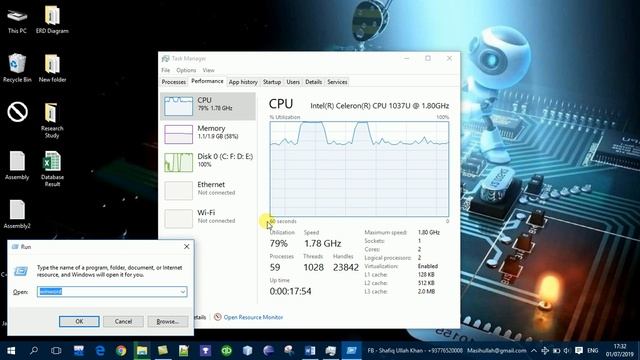Open volume control tray icon
Viewport: 640px width, 360px height.
567,351
